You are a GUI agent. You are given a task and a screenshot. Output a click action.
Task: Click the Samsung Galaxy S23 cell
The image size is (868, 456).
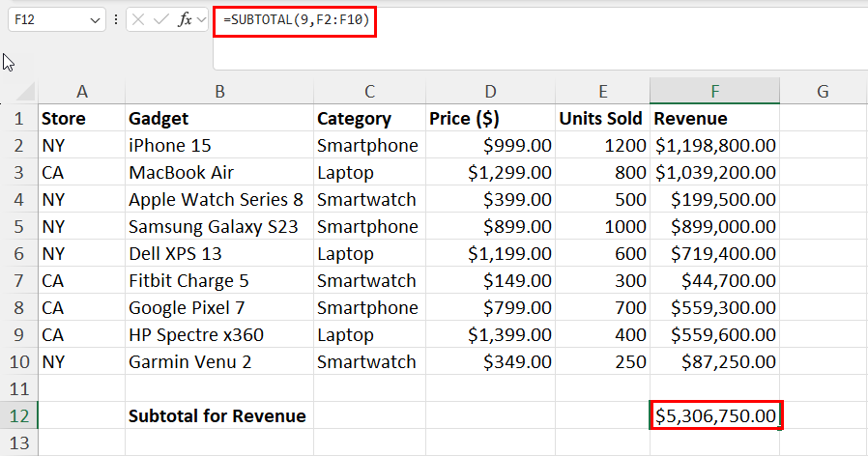219,226
